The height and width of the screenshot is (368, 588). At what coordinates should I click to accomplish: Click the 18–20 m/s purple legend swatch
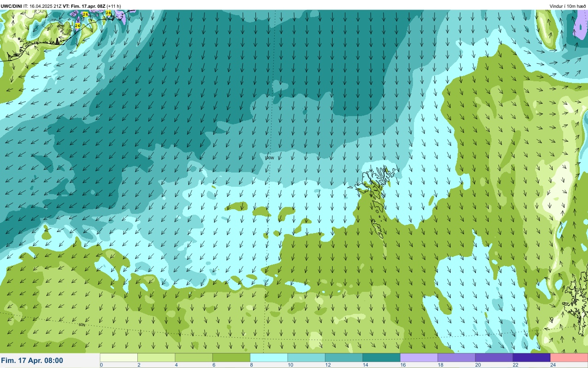tap(457, 357)
